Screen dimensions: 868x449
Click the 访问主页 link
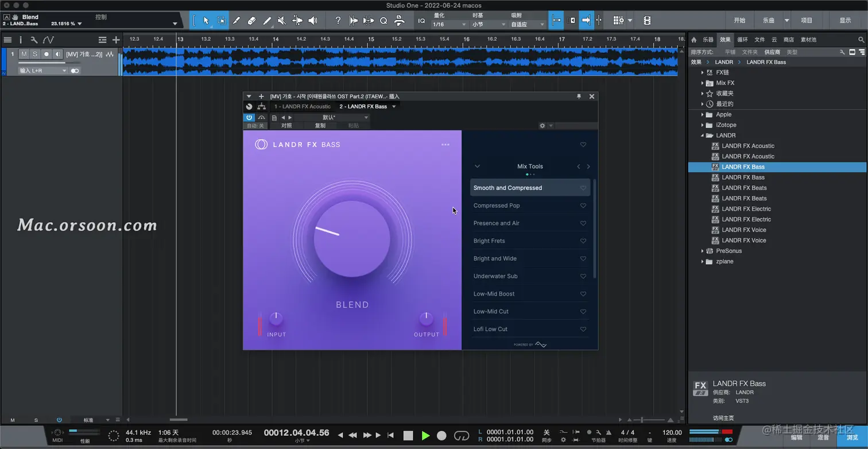click(723, 418)
